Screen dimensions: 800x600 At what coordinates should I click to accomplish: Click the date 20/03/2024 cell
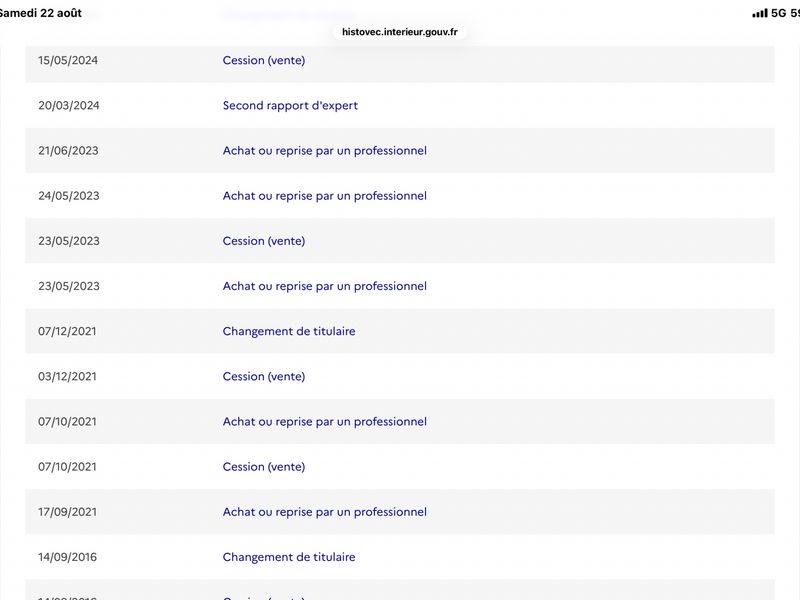[69, 106]
